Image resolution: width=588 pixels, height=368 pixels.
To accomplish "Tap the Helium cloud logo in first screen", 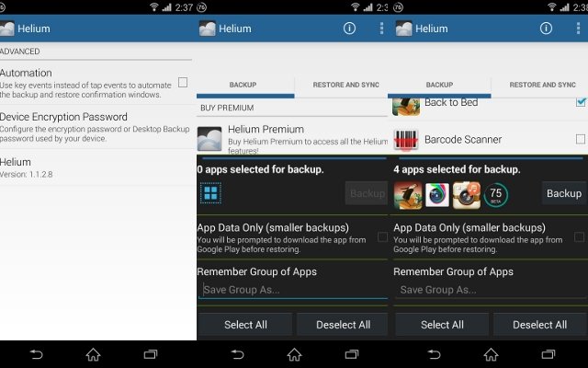I will [x=6, y=29].
